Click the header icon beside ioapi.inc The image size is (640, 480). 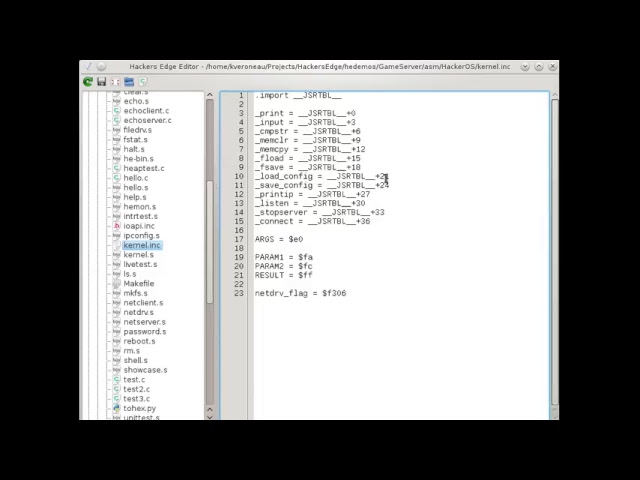click(116, 226)
